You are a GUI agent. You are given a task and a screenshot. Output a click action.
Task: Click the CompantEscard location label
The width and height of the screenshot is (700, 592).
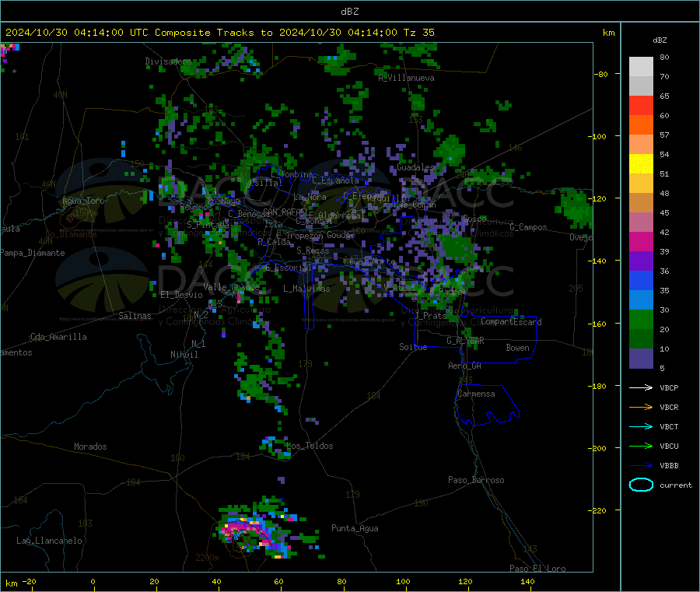tap(511, 321)
